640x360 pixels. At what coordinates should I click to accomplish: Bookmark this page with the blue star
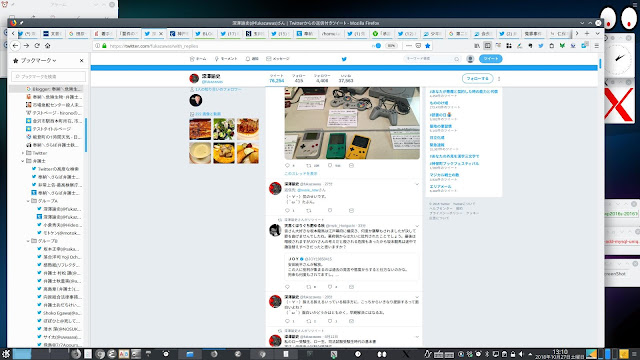pyautogui.click(x=428, y=46)
